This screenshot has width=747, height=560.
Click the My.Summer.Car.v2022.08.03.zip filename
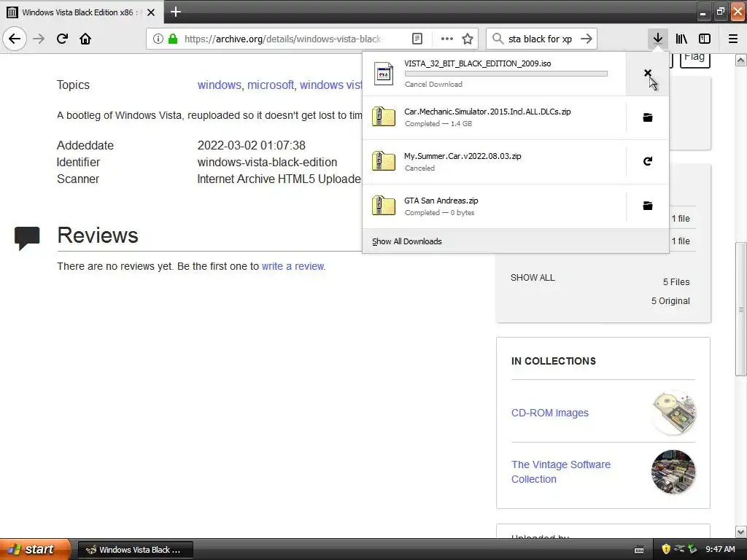point(462,156)
